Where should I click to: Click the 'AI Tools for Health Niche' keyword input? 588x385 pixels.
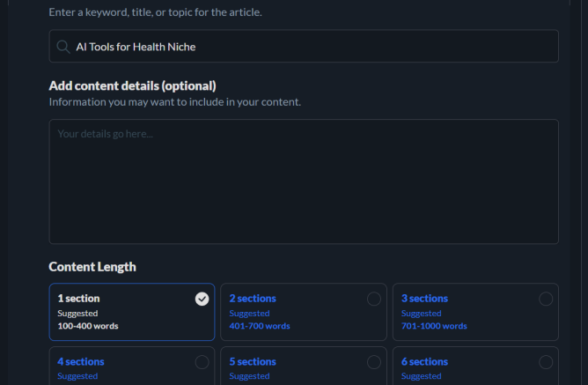point(304,47)
